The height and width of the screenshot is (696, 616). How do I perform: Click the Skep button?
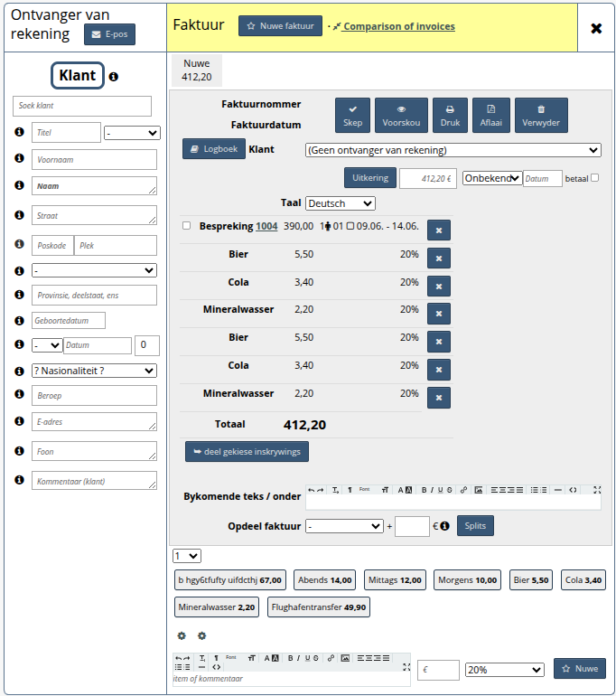(x=352, y=116)
